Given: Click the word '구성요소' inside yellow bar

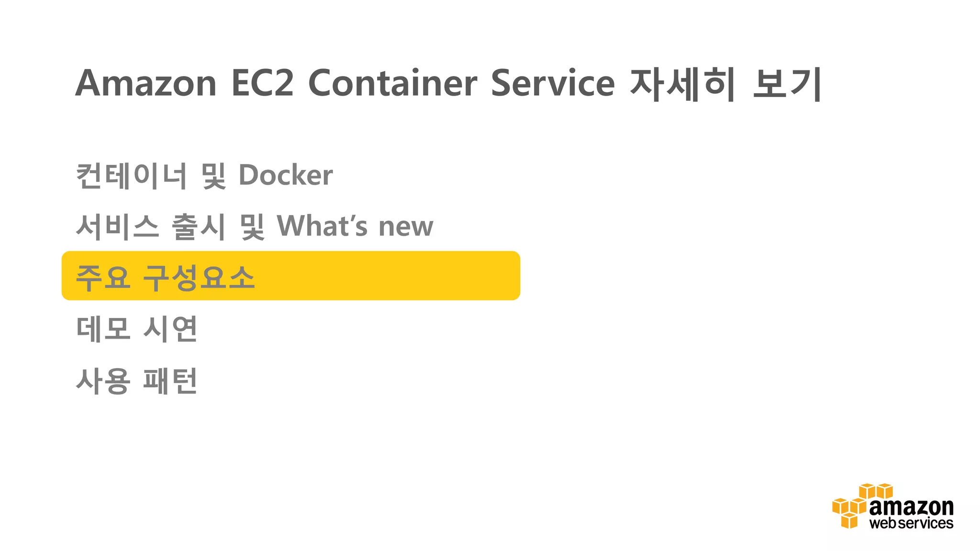Looking at the screenshot, I should 199,277.
